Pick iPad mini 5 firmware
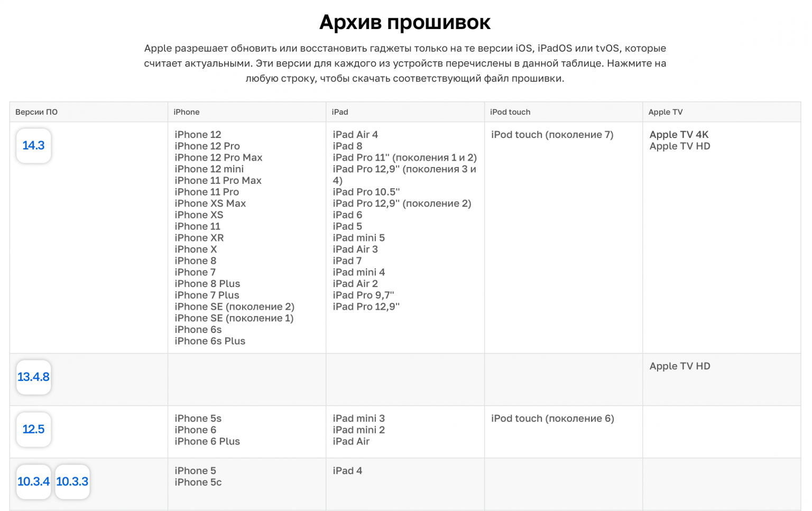The width and height of the screenshot is (812, 511). [359, 238]
